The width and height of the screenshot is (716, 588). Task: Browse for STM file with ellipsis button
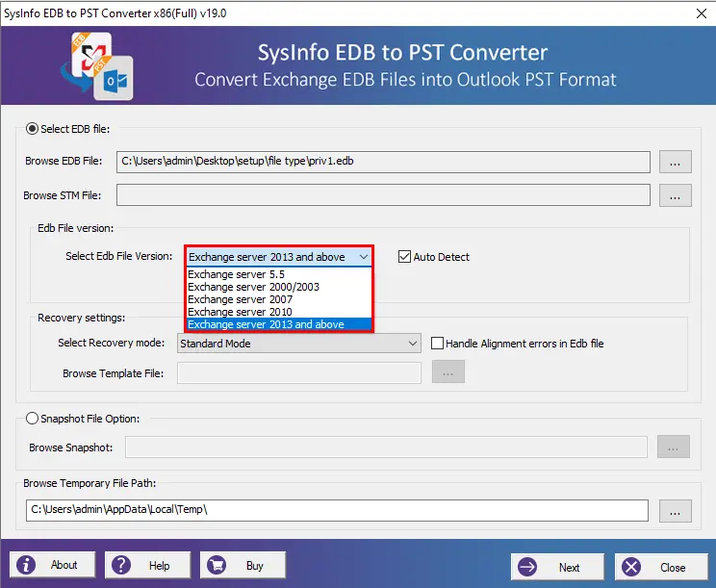tap(676, 195)
